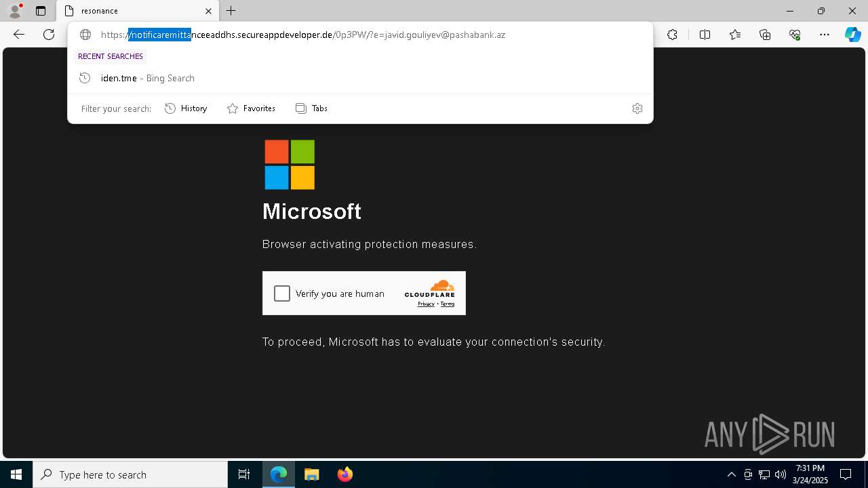Open Cloudflare Terms link
The width and height of the screenshot is (868, 488).
[448, 304]
